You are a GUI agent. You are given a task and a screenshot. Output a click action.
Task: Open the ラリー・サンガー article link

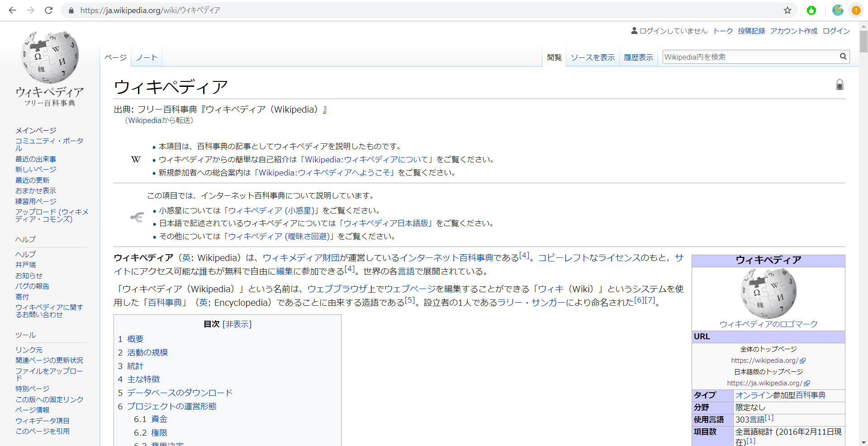tap(531, 302)
